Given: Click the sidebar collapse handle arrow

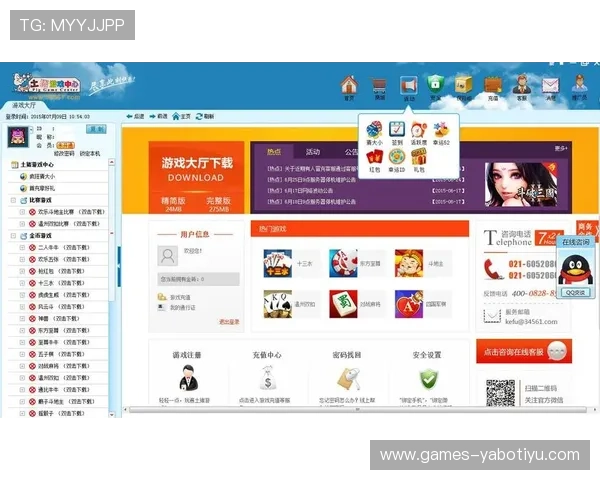Looking at the screenshot, I should (x=119, y=266).
